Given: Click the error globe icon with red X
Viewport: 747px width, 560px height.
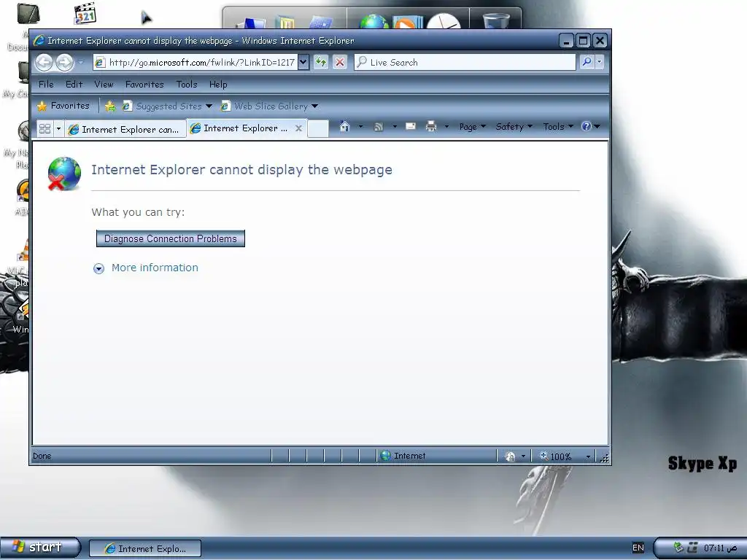Looking at the screenshot, I should (64, 174).
